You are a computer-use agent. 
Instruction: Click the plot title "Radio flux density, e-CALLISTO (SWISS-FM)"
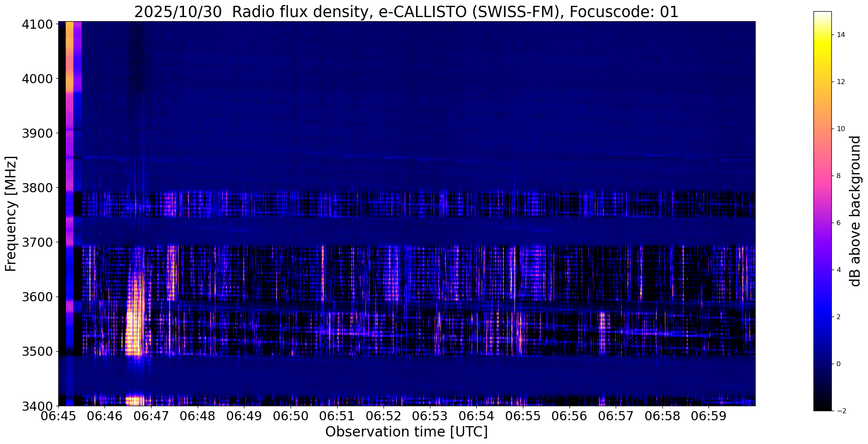click(396, 12)
